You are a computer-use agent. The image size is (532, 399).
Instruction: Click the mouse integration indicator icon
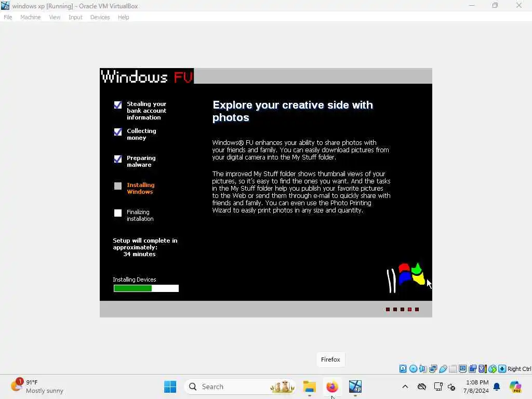coord(493,369)
